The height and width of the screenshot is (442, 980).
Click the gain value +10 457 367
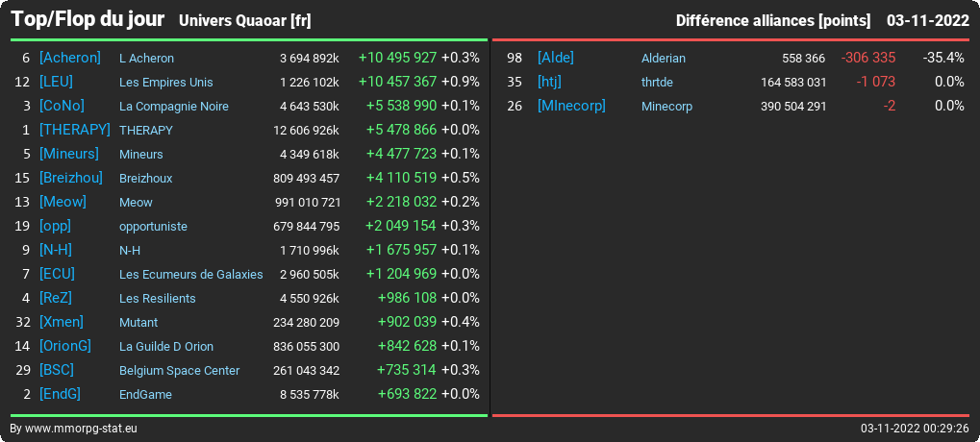pyautogui.click(x=397, y=82)
